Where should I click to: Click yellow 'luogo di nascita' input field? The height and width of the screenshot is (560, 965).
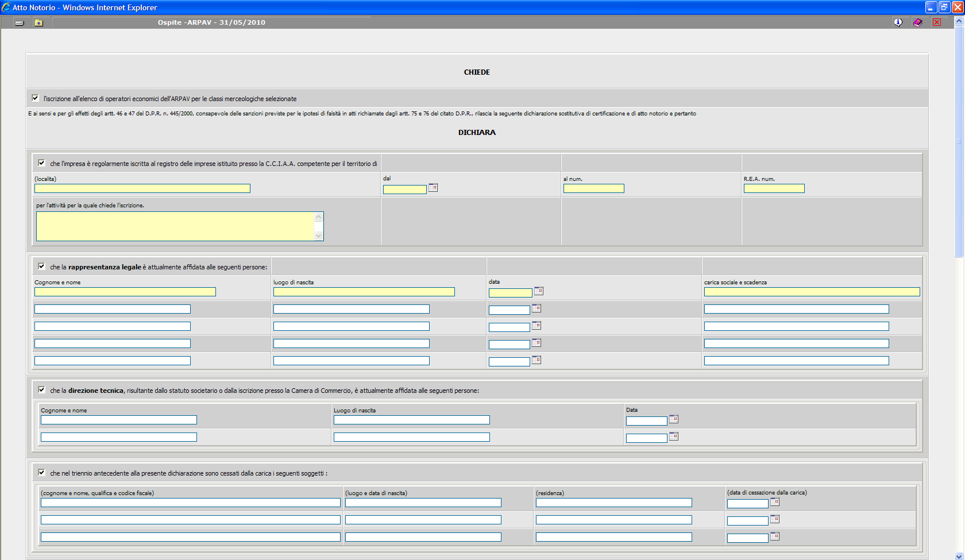[x=364, y=292]
